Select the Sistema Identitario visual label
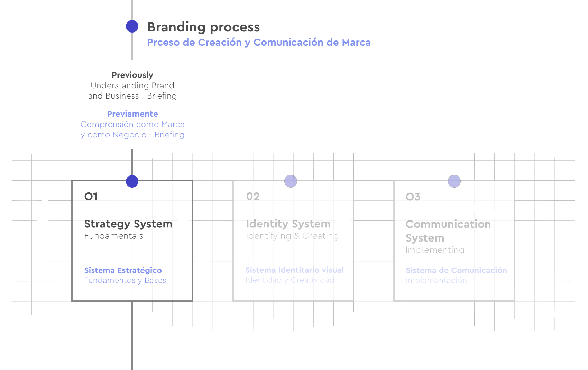 coord(294,270)
